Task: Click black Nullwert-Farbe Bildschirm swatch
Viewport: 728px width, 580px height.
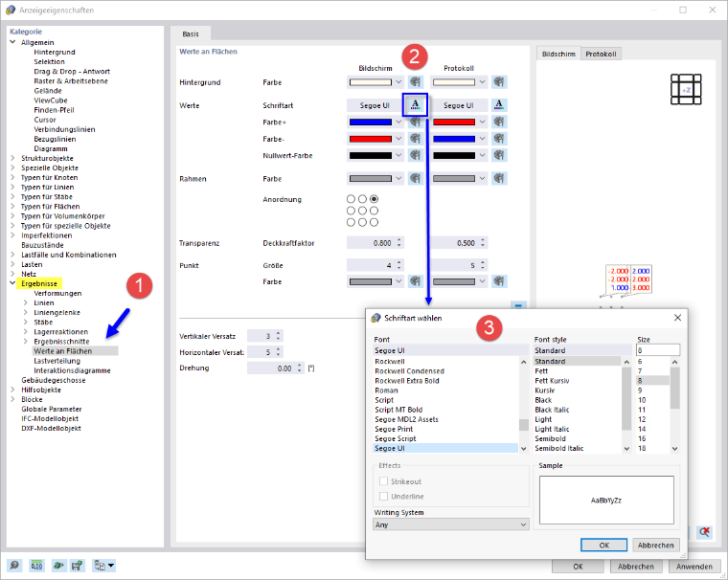Action: click(x=371, y=155)
